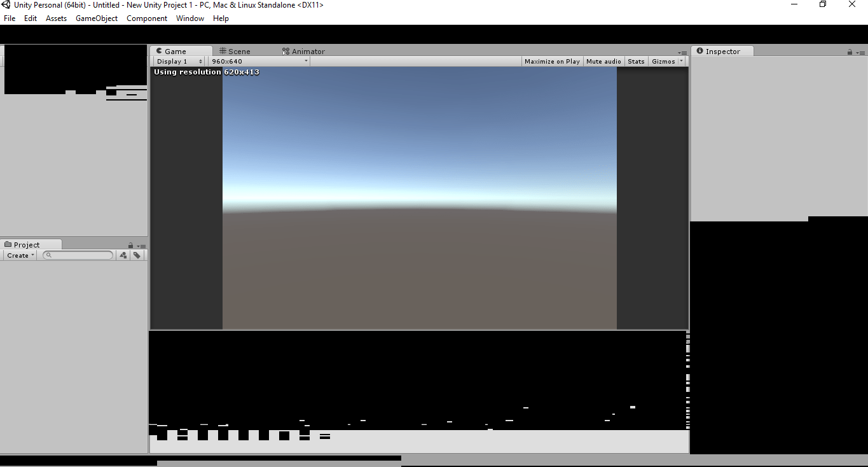The image size is (868, 467).
Task: Open the Inspector panel options menu
Action: (862, 52)
